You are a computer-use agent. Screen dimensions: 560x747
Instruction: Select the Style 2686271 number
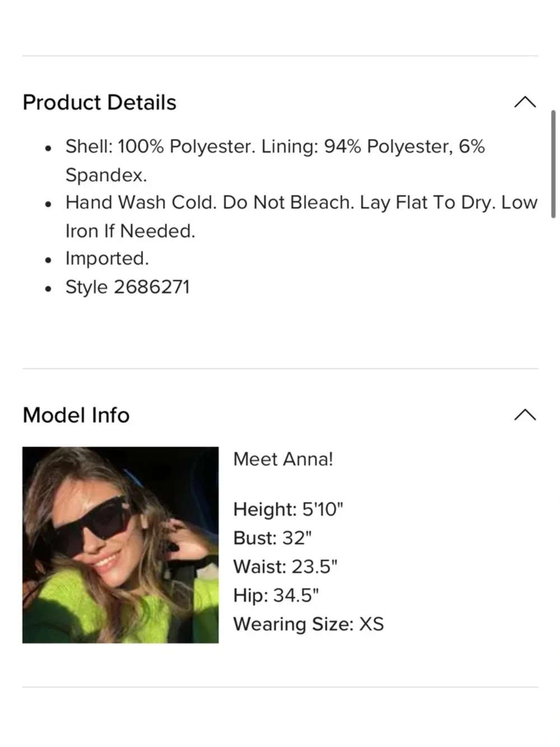[x=128, y=287]
